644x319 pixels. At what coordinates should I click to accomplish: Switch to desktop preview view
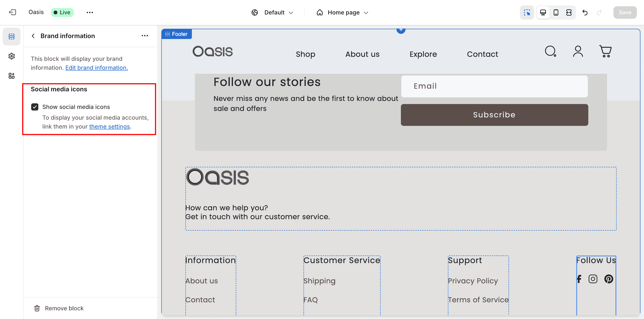coord(543,12)
